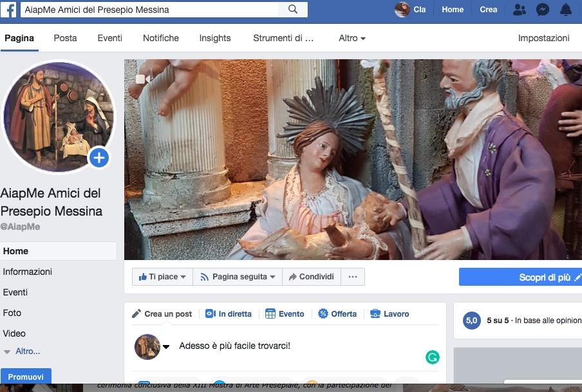Click Crea in the top bar
Screen dimensions: 582x392
click(489, 10)
